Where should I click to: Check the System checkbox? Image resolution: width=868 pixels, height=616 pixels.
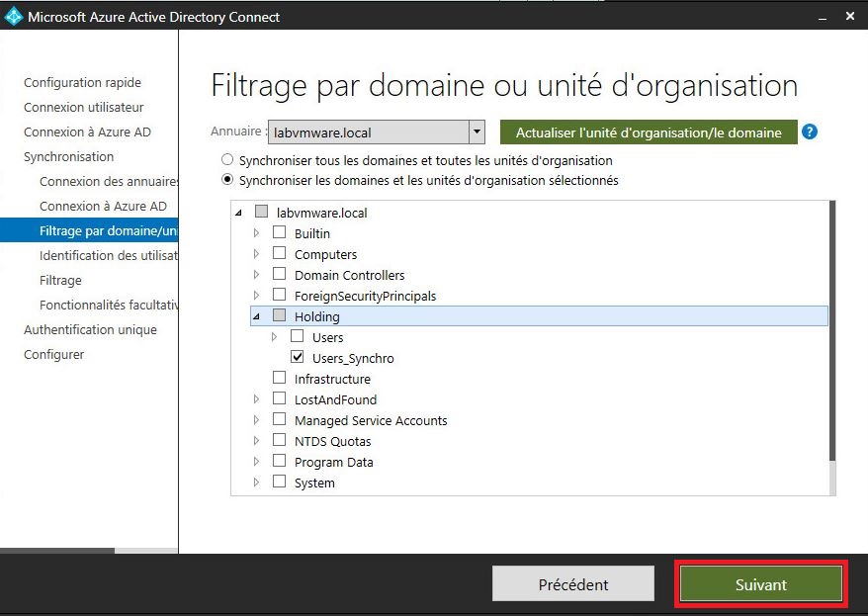[279, 482]
